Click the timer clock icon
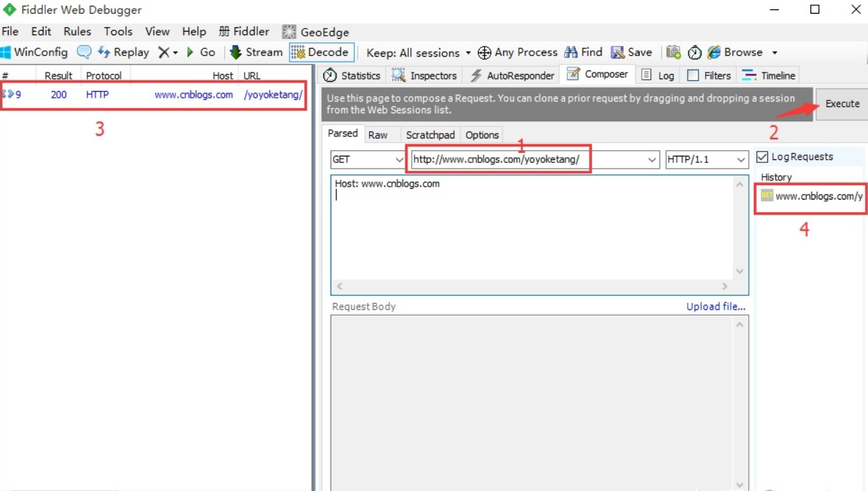This screenshot has width=868, height=491. pyautogui.click(x=695, y=52)
